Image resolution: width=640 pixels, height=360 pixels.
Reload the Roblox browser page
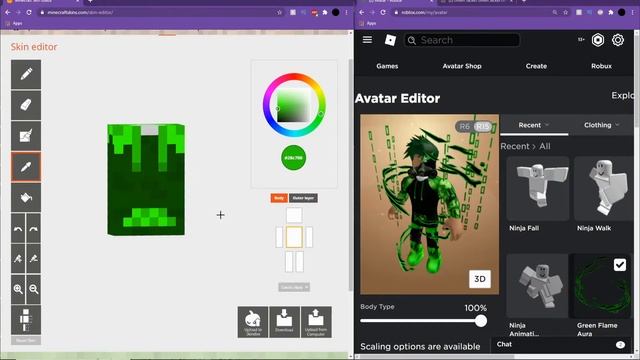pyautogui.click(x=383, y=12)
